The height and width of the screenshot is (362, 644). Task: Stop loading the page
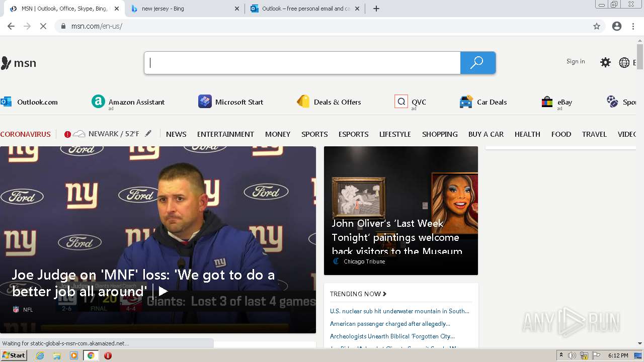(x=43, y=26)
